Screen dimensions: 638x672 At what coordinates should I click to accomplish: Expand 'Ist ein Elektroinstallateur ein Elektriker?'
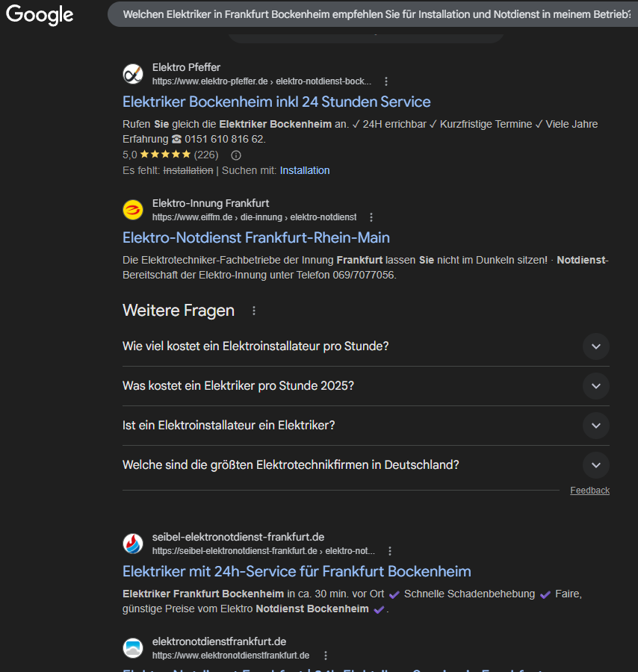(x=595, y=426)
